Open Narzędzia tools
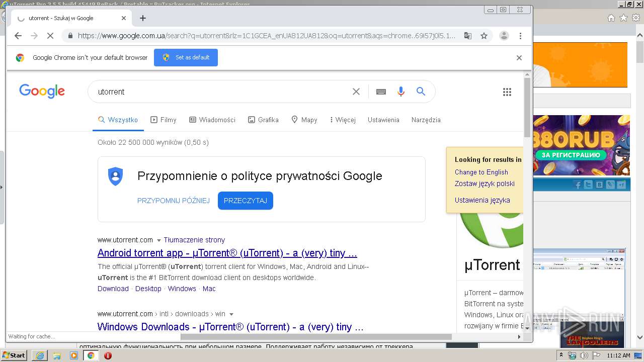This screenshot has height=362, width=644. point(426,120)
